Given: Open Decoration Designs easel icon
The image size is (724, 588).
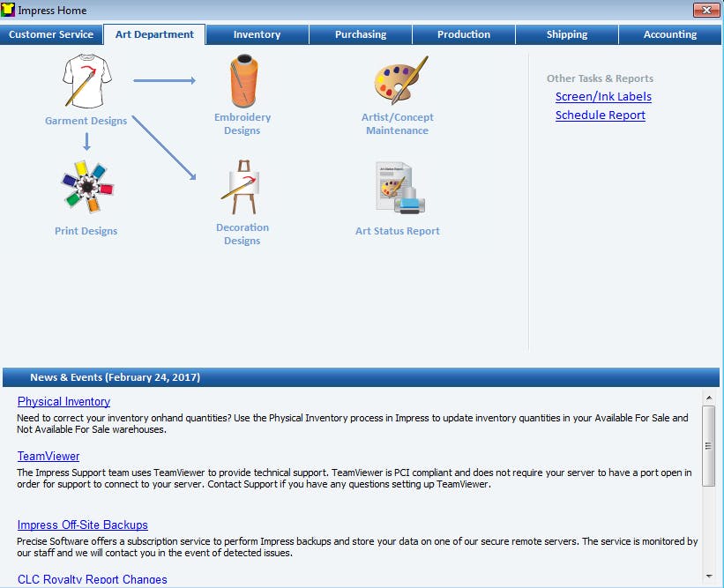Looking at the screenshot, I should [242, 187].
